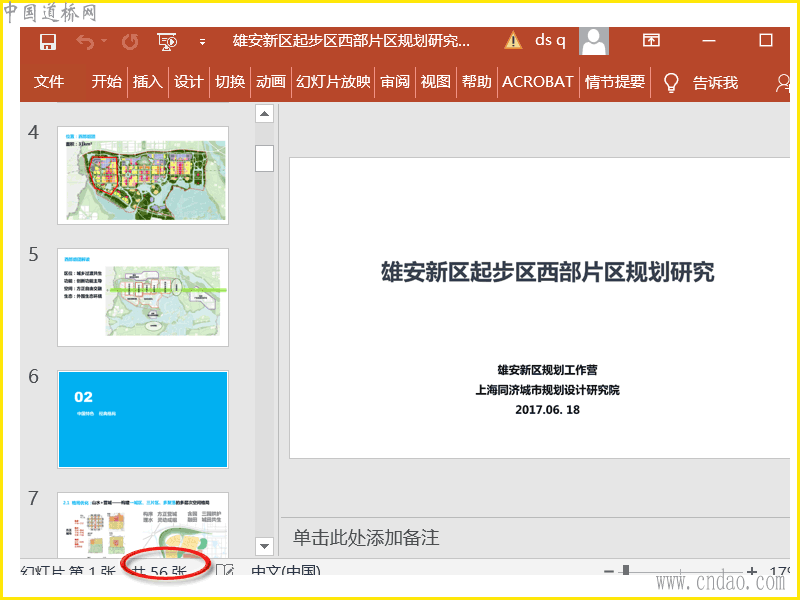Open the 文件 menu
This screenshot has height=600, width=800.
click(x=49, y=82)
